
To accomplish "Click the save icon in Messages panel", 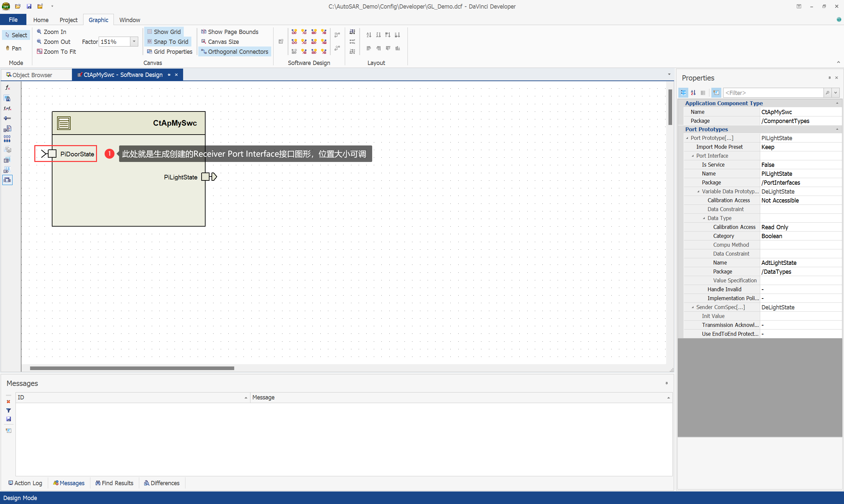I will 9,419.
